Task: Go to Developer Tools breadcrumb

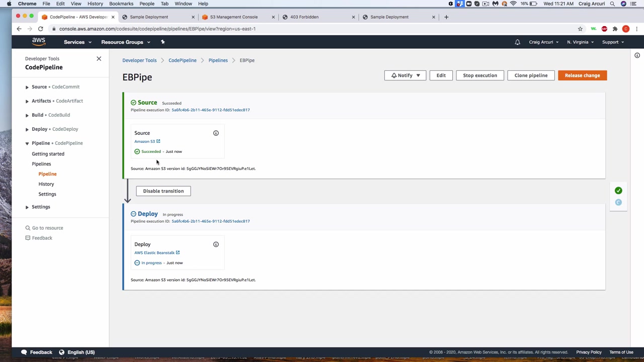Action: 139,60
